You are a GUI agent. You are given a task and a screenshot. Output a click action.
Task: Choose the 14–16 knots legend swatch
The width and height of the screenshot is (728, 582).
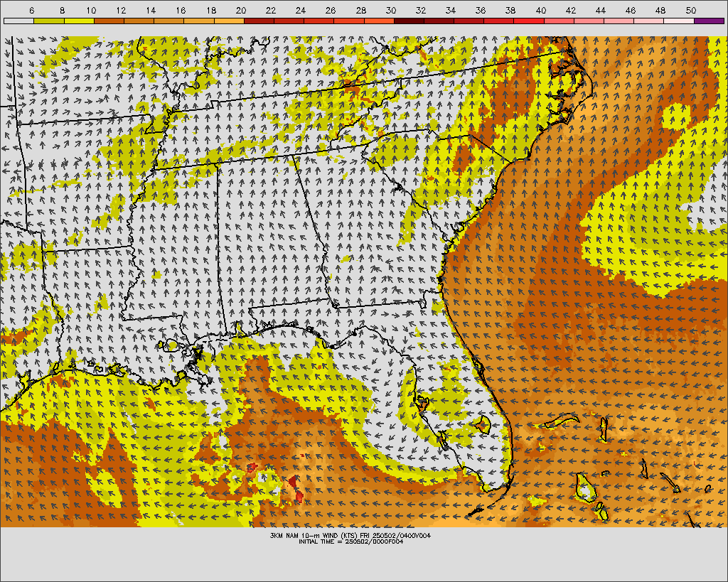[169, 21]
